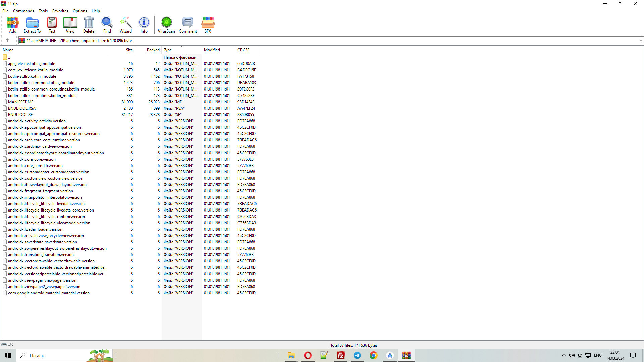
Task: Open Telegram from the taskbar
Action: [x=357, y=355]
